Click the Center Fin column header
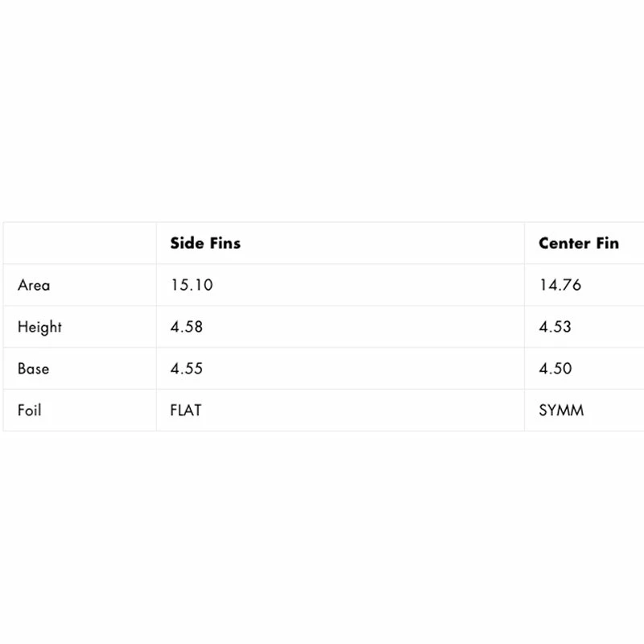The image size is (644, 644). (x=579, y=243)
